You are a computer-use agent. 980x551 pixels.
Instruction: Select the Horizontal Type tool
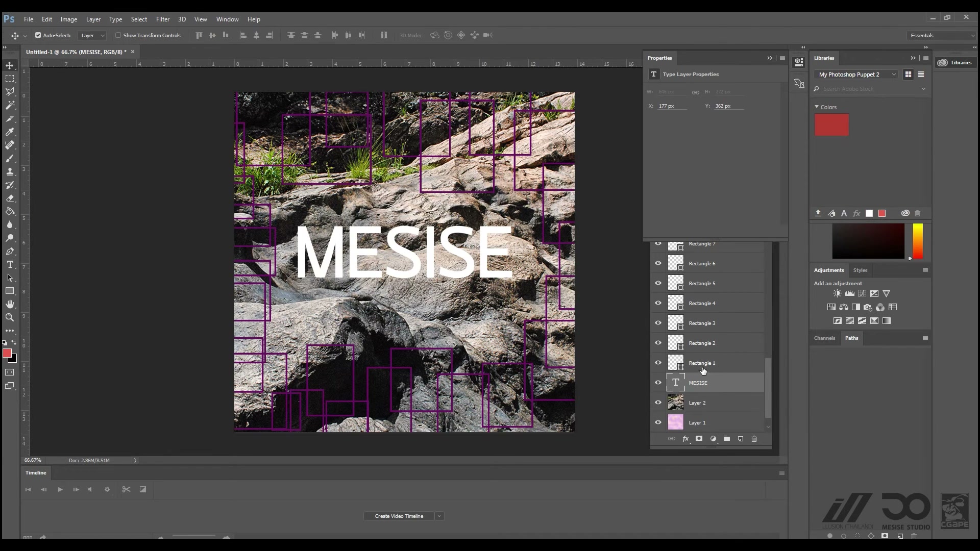[10, 264]
